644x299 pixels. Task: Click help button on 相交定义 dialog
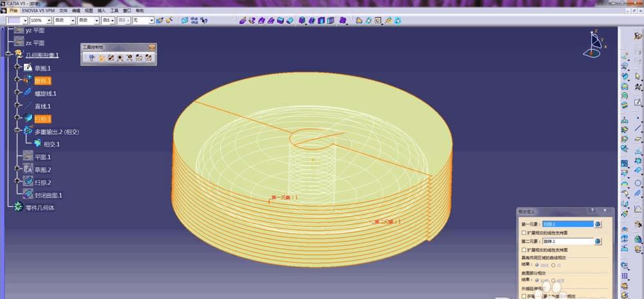pyautogui.click(x=592, y=211)
